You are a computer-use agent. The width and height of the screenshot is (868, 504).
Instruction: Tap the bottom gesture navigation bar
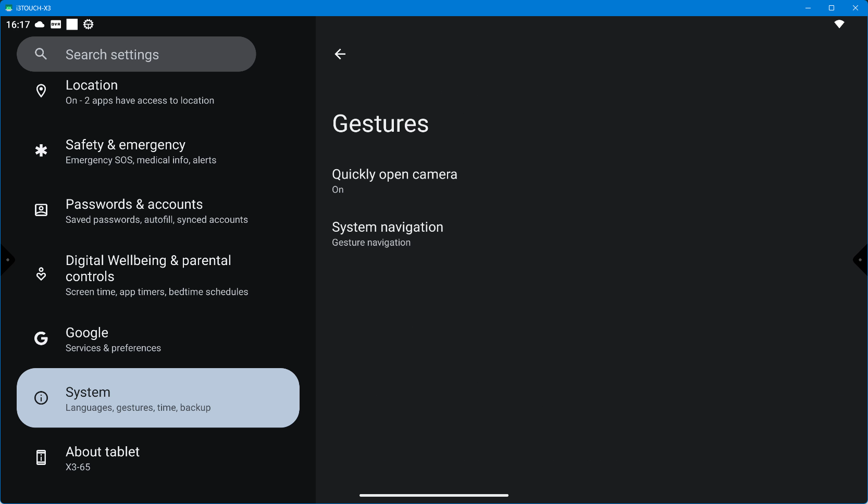(x=433, y=495)
